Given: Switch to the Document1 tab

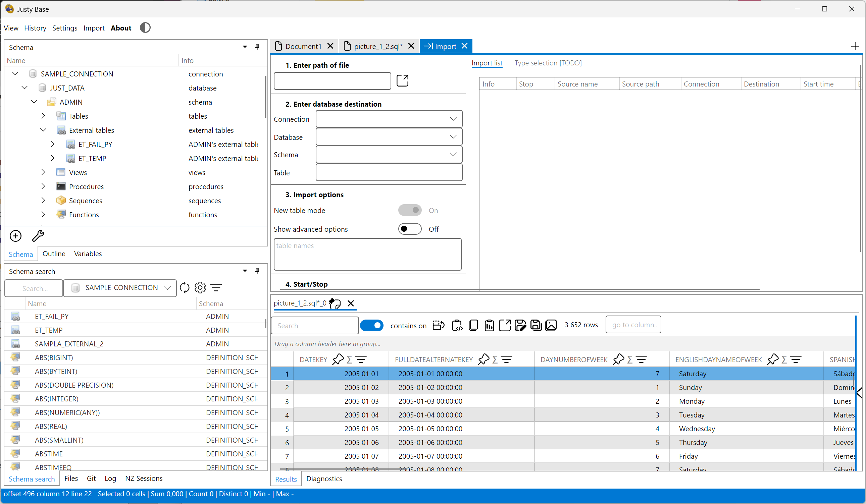Looking at the screenshot, I should click(303, 46).
